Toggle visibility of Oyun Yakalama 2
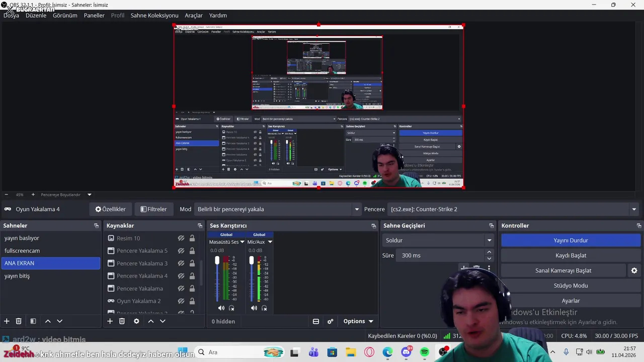 [181, 301]
